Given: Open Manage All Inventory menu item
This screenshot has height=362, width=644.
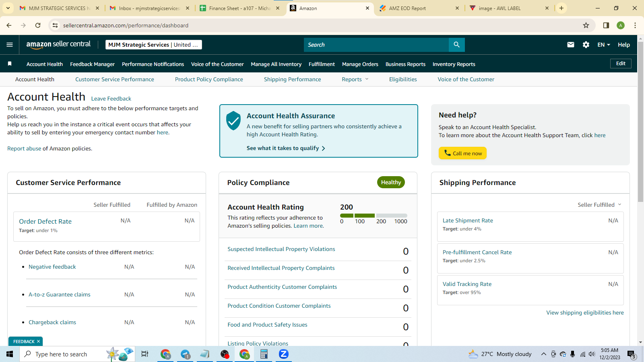Looking at the screenshot, I should [276, 64].
